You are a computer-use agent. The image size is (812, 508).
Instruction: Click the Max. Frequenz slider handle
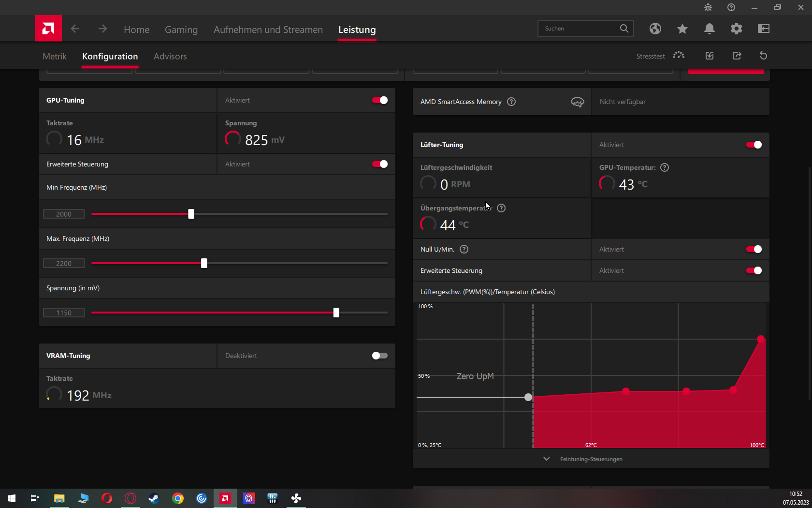coord(204,263)
